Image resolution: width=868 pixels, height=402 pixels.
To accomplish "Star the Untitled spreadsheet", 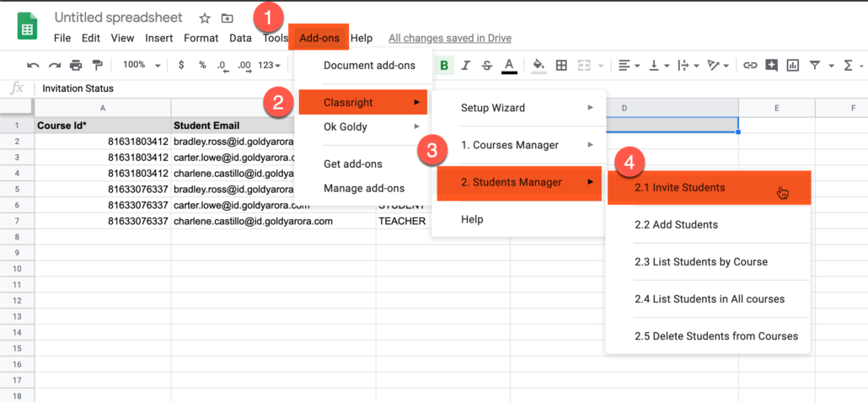I will [x=205, y=19].
